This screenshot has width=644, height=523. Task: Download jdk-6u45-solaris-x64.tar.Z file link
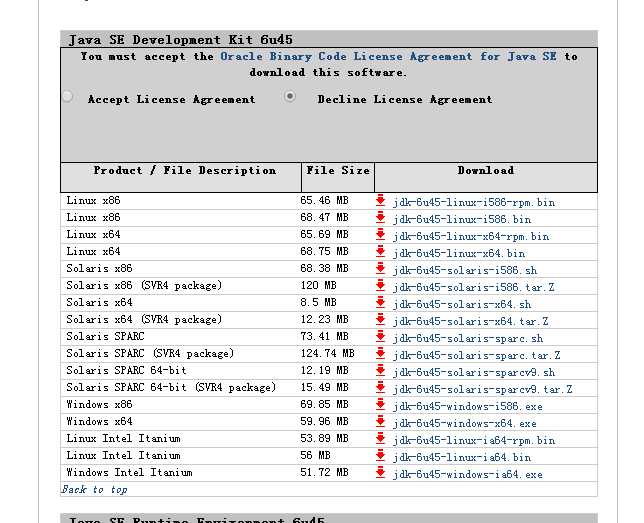pyautogui.click(x=471, y=321)
